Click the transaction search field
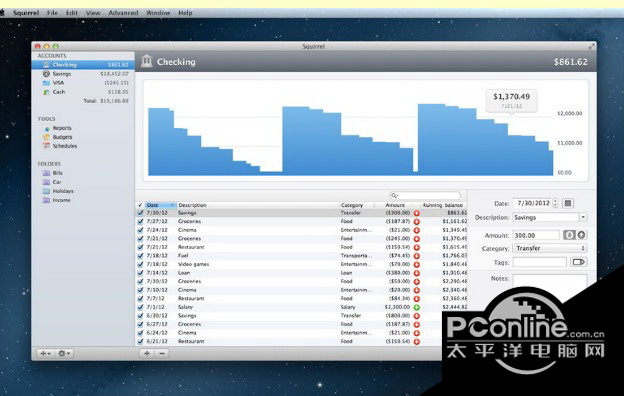The height and width of the screenshot is (396, 624). (x=425, y=195)
